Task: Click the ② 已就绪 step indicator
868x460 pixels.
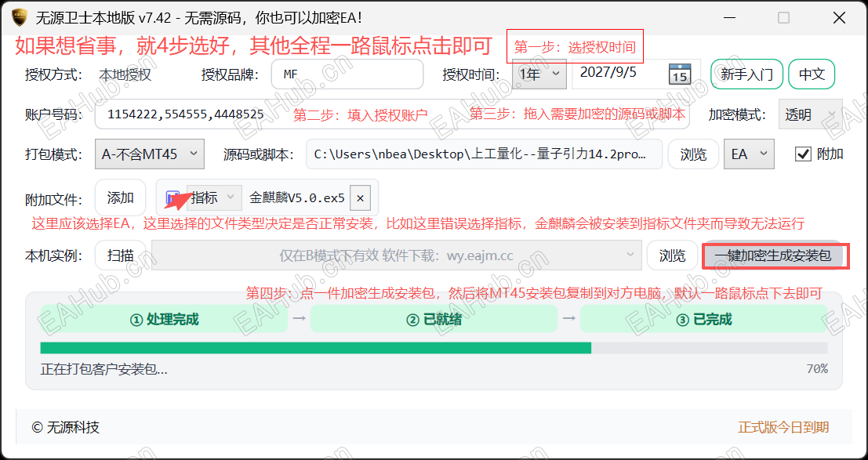Action: click(434, 319)
